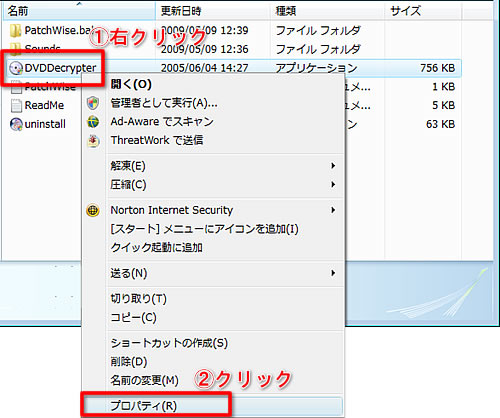Click the uninstall application icon
500x418 pixels.
click(16, 124)
